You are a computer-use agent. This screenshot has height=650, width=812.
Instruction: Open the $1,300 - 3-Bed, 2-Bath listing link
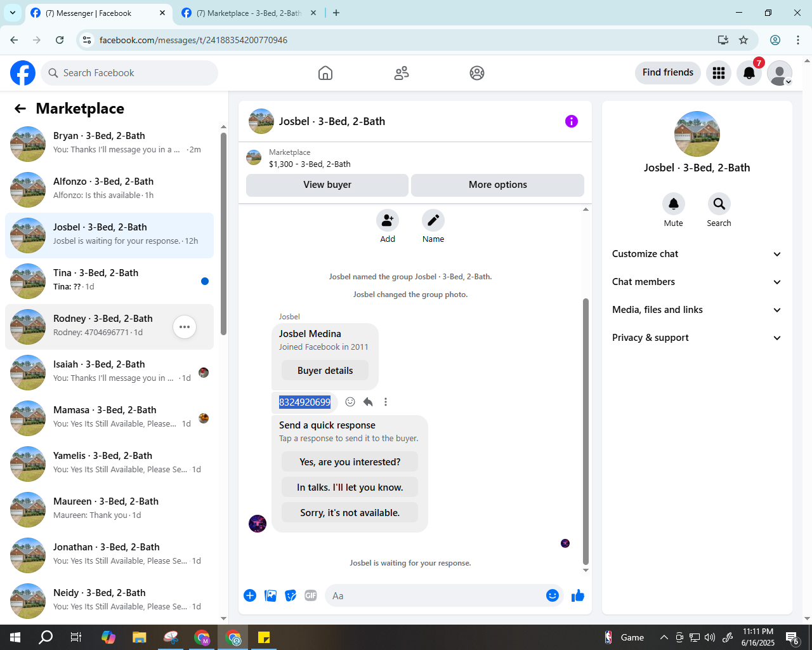tap(310, 164)
